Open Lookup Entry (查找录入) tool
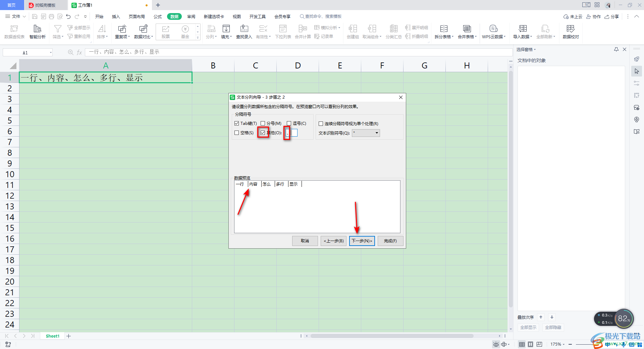 244,32
